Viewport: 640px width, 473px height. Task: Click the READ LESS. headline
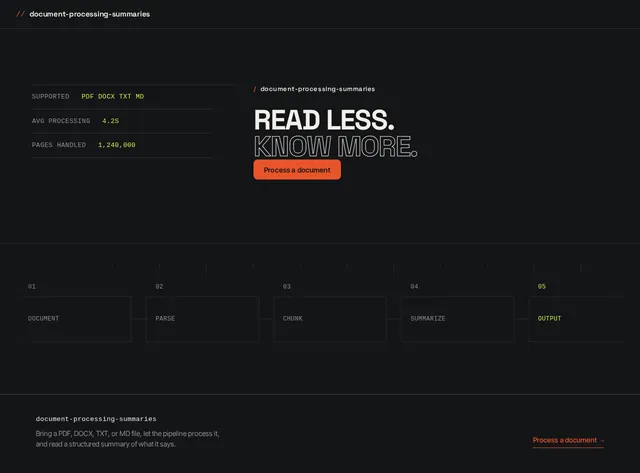(x=324, y=120)
